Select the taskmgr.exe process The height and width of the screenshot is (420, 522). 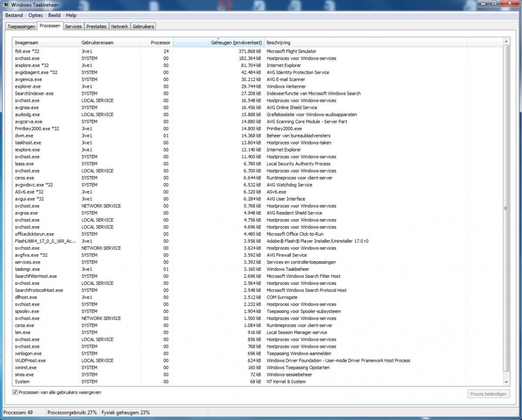click(258, 269)
